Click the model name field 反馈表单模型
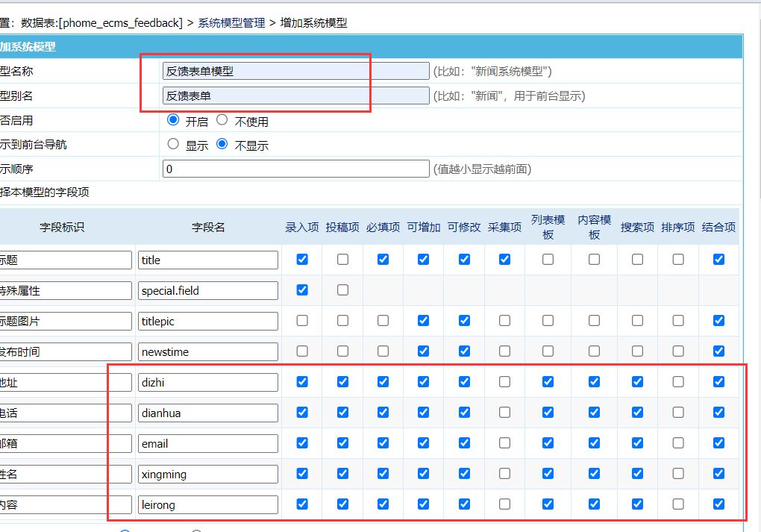The image size is (761, 532). click(295, 72)
